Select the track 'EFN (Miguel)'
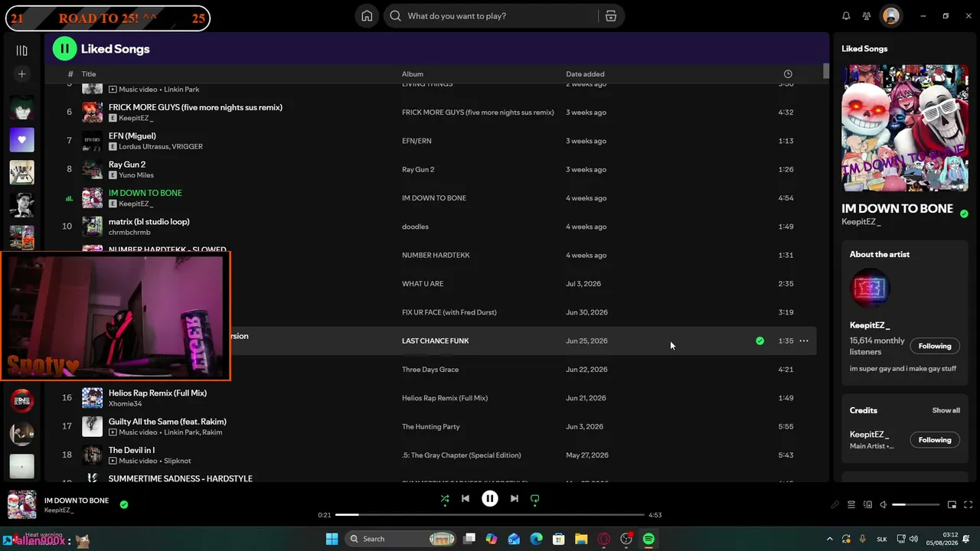Image resolution: width=980 pixels, height=551 pixels. (x=132, y=136)
